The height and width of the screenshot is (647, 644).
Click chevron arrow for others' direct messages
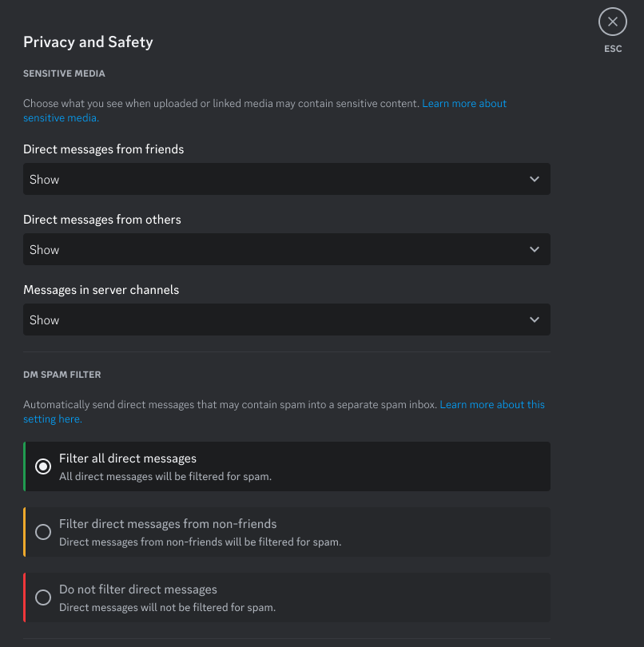535,250
